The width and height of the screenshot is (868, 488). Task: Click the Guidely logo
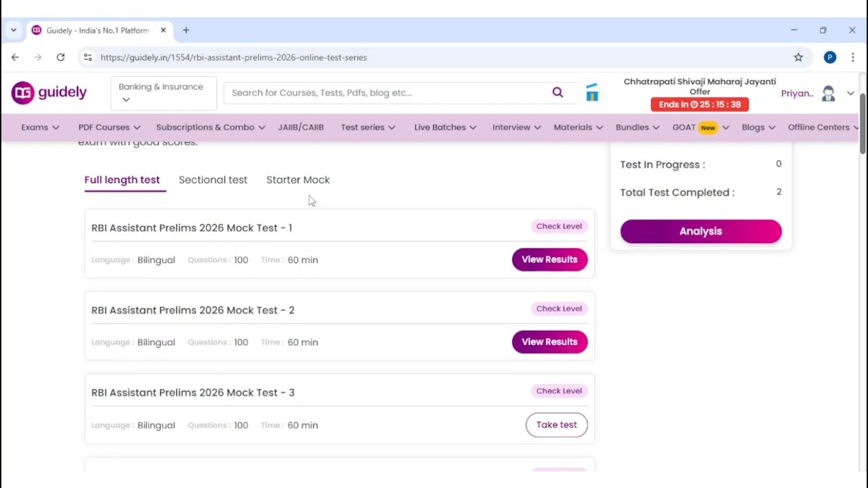(x=49, y=93)
